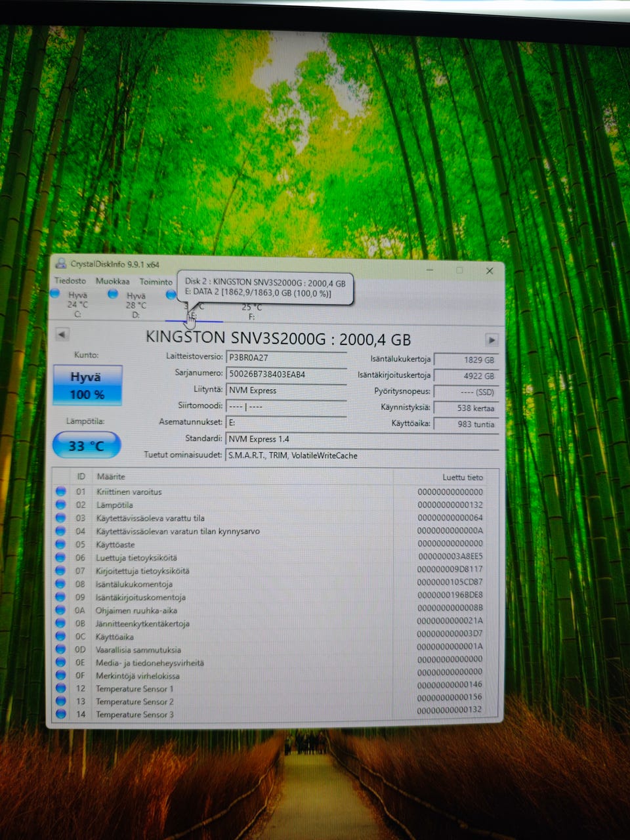Click raw value 0000000105CD87
The width and height of the screenshot is (630, 840).
pos(450,582)
